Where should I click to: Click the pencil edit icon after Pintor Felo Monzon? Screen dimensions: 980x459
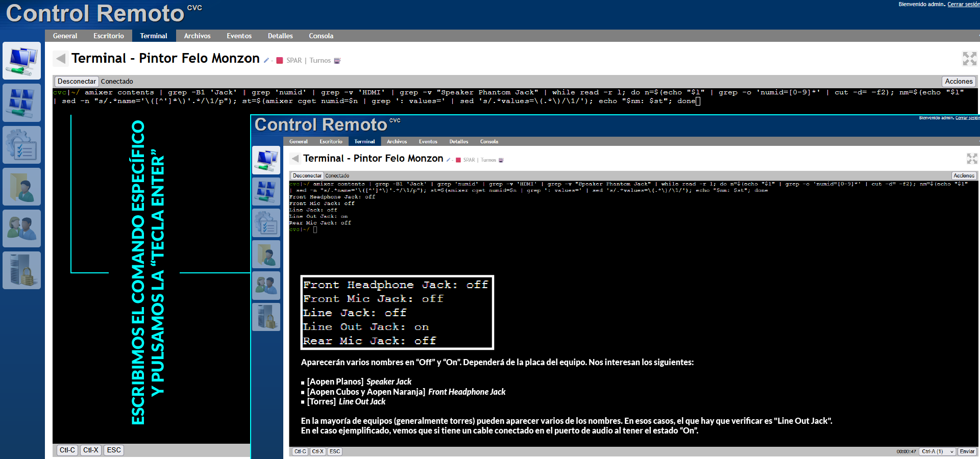coord(266,61)
